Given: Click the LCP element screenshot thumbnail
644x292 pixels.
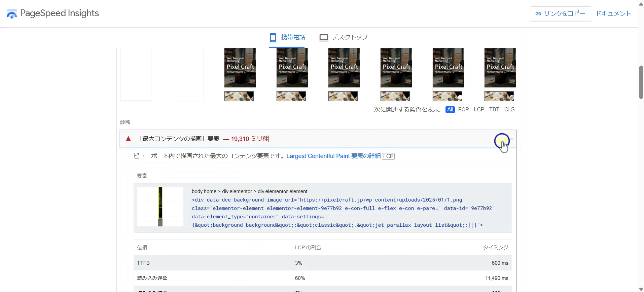Looking at the screenshot, I should [160, 207].
